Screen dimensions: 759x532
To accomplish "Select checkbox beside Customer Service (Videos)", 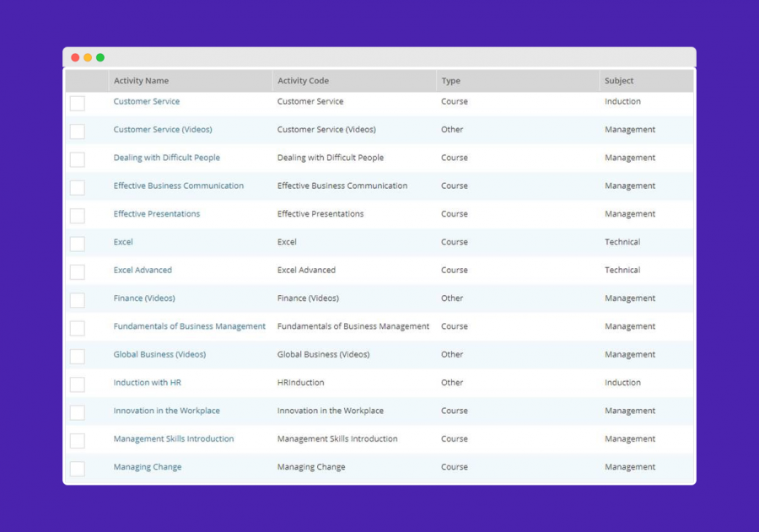I will (78, 132).
